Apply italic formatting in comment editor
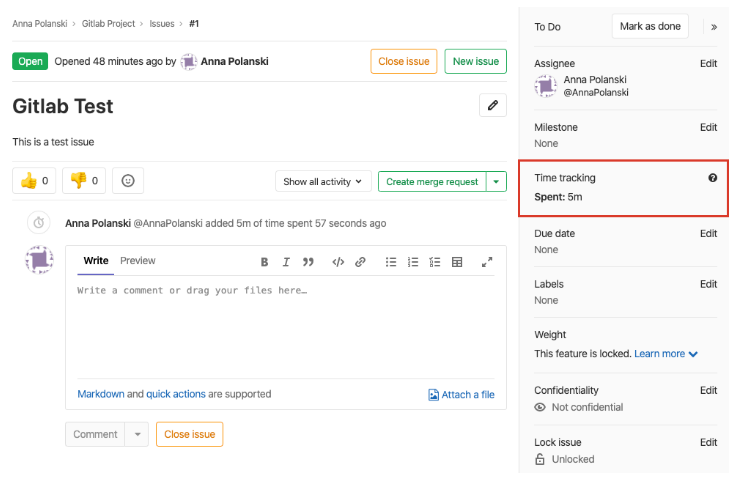Image resolution: width=737 pixels, height=489 pixels. [x=286, y=262]
